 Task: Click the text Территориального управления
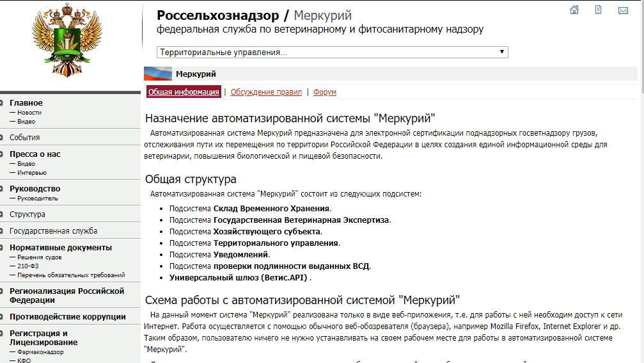point(276,243)
